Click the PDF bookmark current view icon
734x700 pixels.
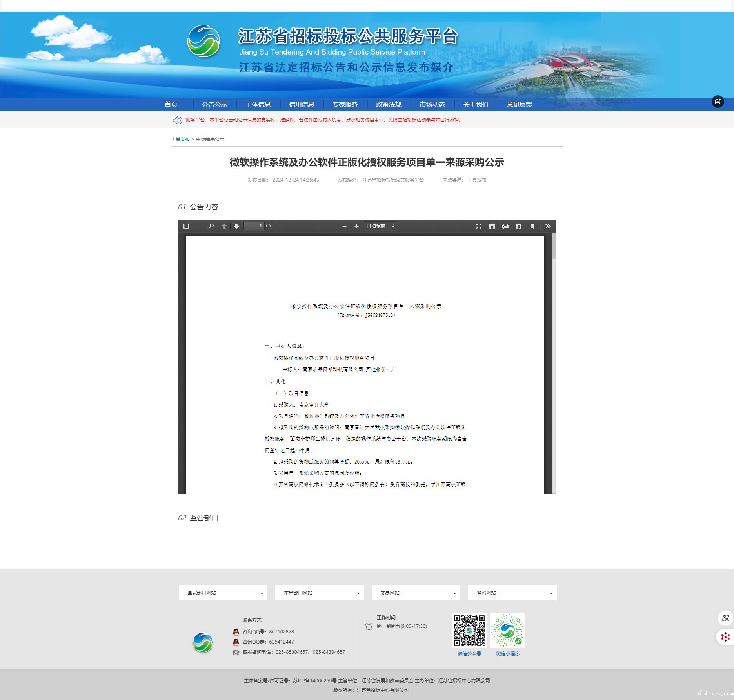click(x=532, y=226)
